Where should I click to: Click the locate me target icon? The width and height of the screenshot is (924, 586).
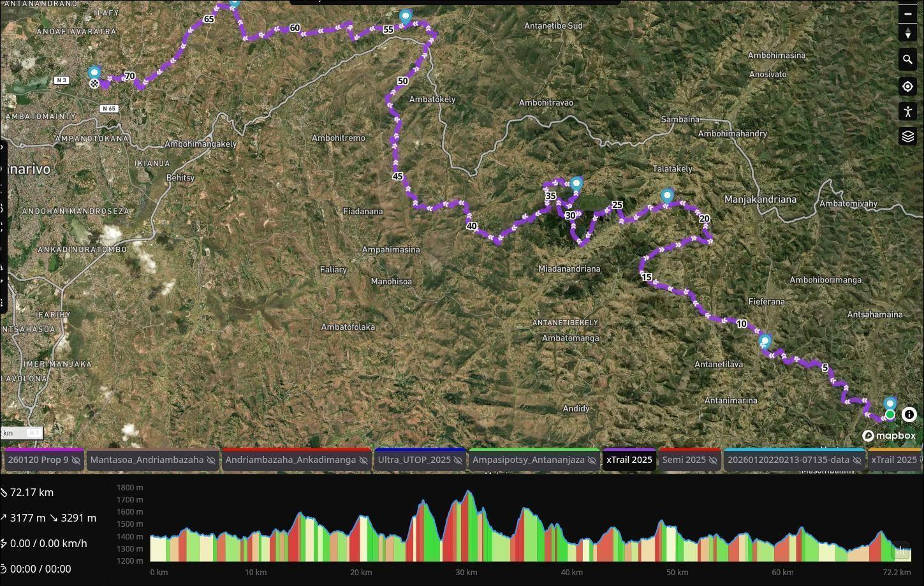point(907,86)
